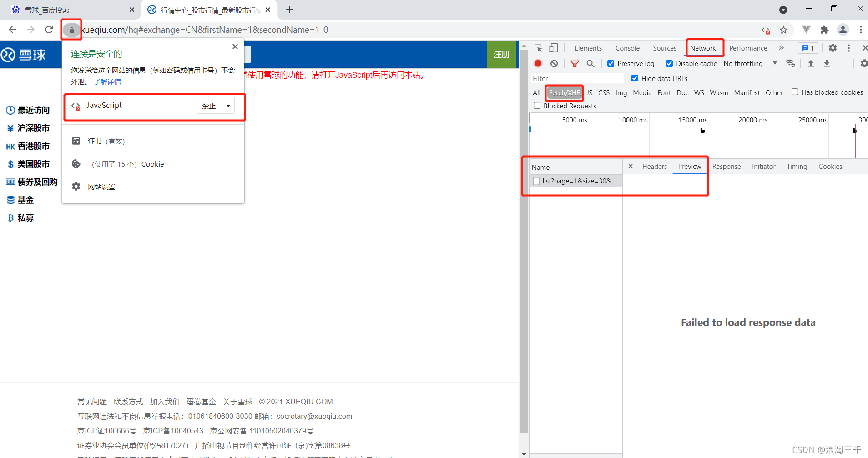Select list?page=1&size=30 request row
Image resolution: width=868 pixels, height=458 pixels.
pyautogui.click(x=576, y=181)
